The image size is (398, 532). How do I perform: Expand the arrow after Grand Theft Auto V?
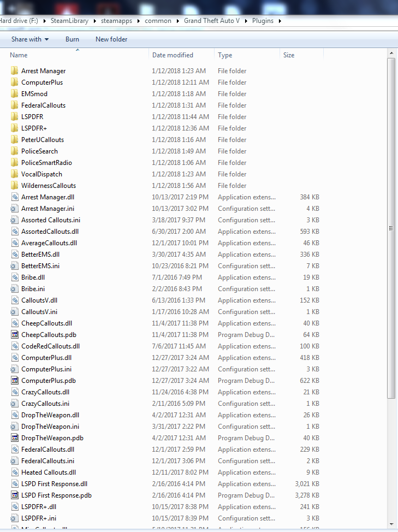[246, 21]
